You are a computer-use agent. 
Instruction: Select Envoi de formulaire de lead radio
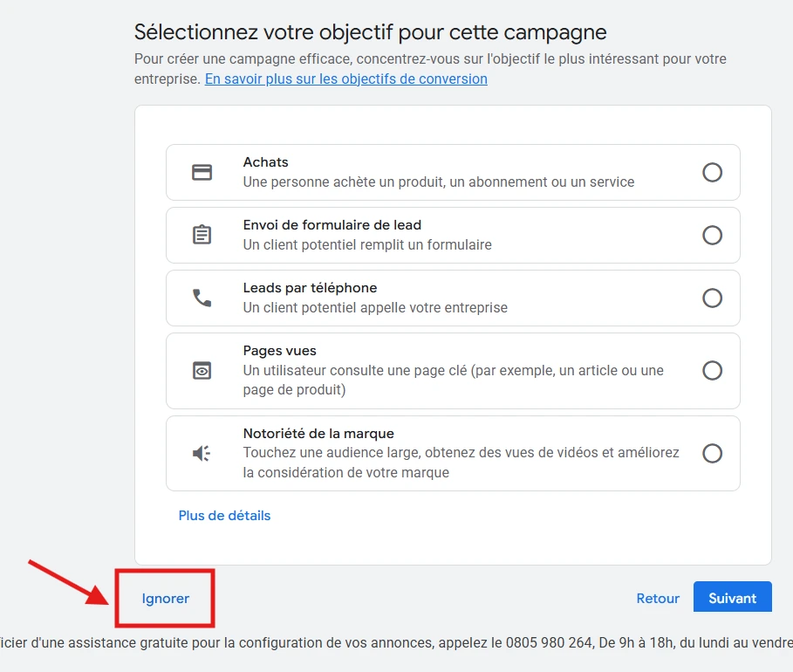(x=712, y=235)
